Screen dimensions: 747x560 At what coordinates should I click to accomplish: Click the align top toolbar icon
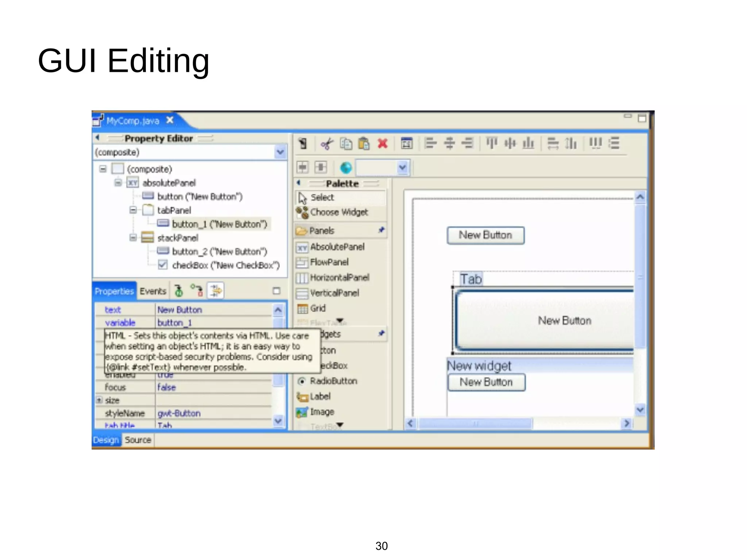(492, 143)
